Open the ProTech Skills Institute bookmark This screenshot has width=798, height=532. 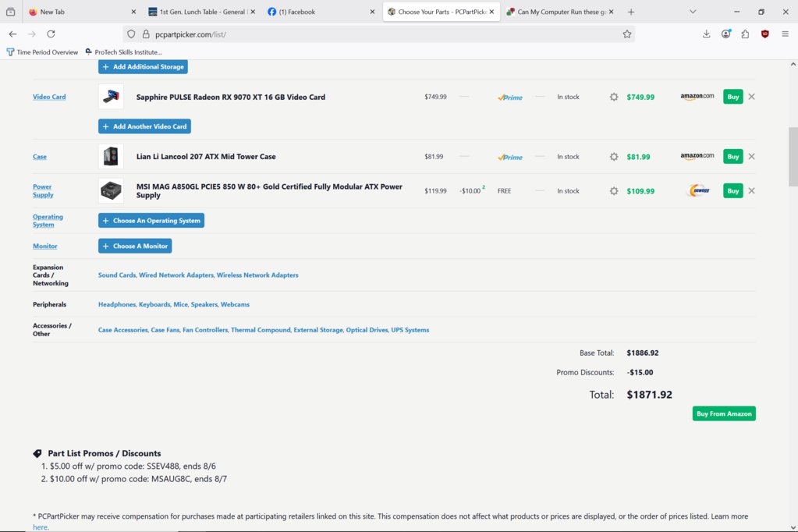pyautogui.click(x=124, y=52)
